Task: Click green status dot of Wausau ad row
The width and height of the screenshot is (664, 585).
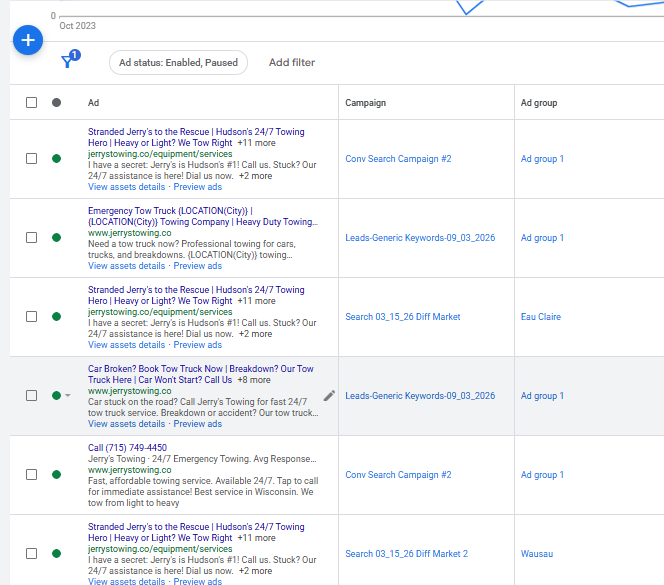Action: point(56,554)
